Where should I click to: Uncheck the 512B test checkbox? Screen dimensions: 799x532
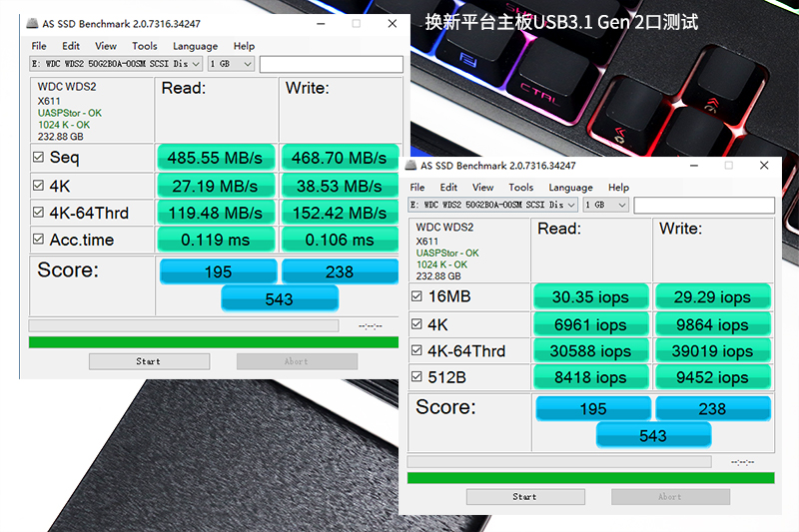[x=416, y=376]
